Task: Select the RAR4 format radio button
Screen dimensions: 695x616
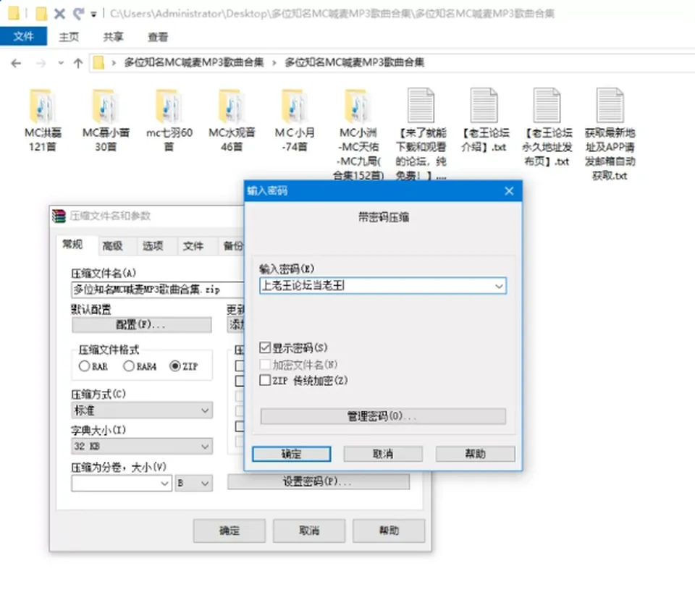Action: [129, 366]
